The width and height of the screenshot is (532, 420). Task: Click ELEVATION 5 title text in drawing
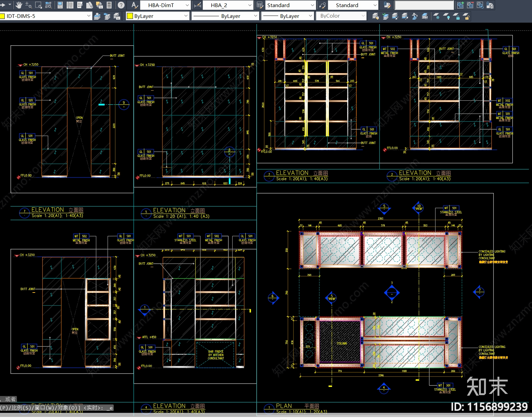pos(179,210)
